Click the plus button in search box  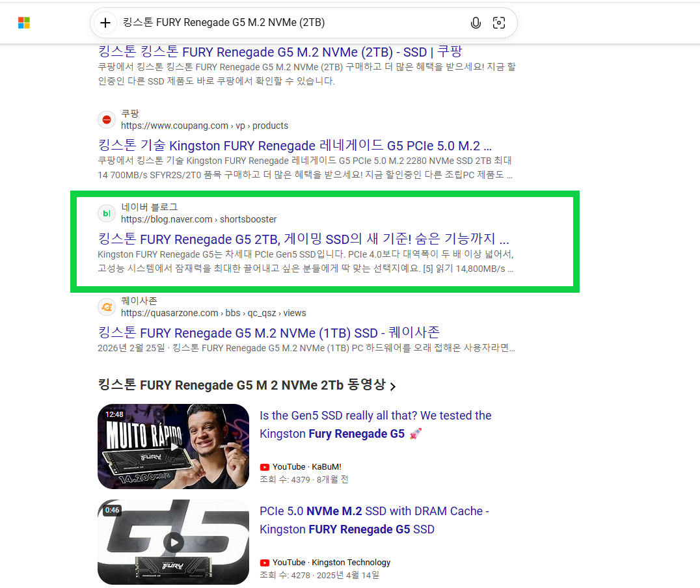(x=105, y=22)
